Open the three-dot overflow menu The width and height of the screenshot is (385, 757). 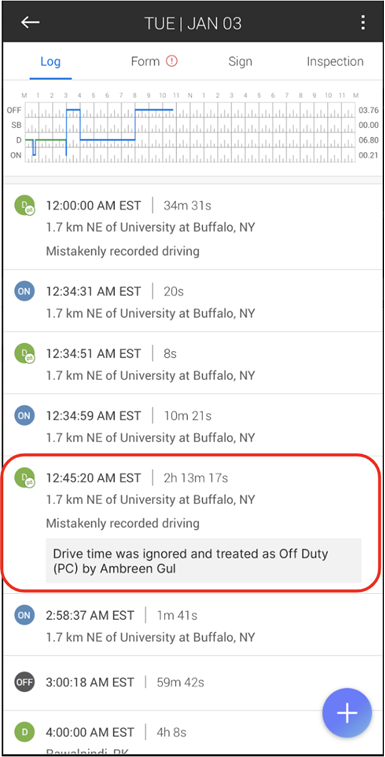(x=362, y=23)
